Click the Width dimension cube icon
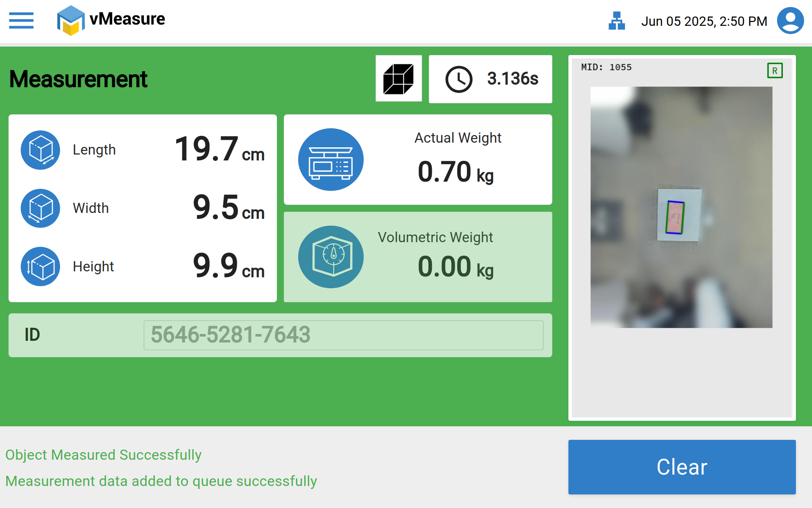The height and width of the screenshot is (508, 812). click(x=41, y=208)
